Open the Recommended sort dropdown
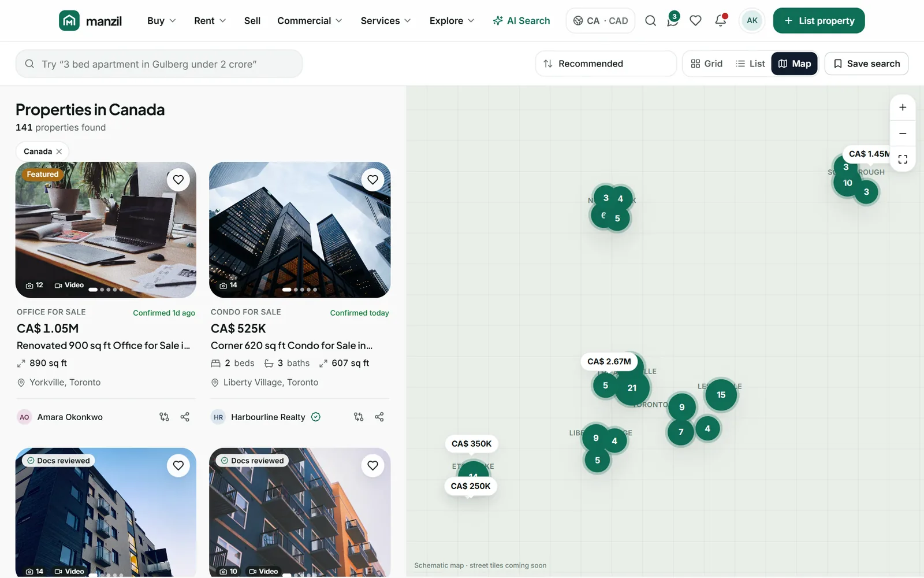924x578 pixels. (606, 64)
